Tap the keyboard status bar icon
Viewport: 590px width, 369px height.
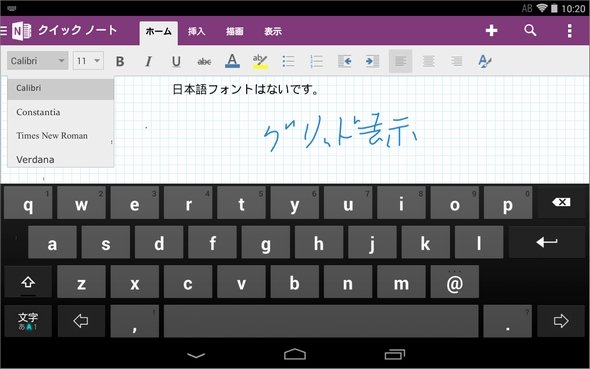coord(12,8)
